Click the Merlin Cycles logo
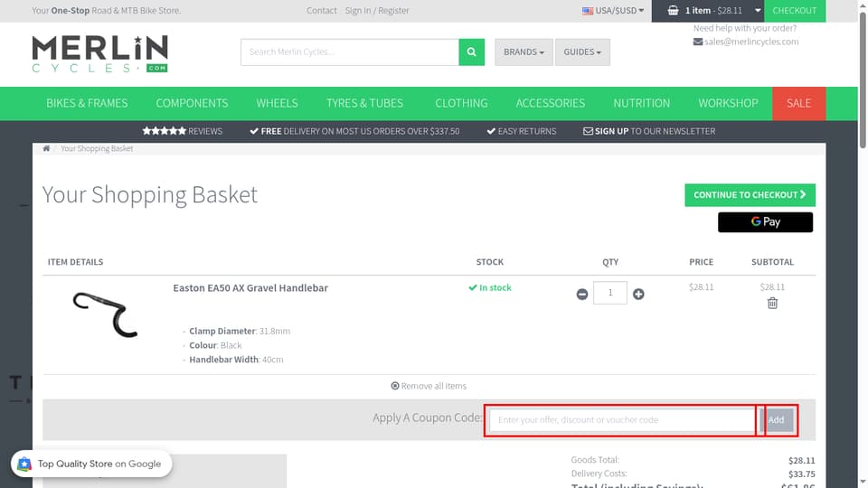Image resolution: width=868 pixels, height=488 pixels. (x=99, y=53)
